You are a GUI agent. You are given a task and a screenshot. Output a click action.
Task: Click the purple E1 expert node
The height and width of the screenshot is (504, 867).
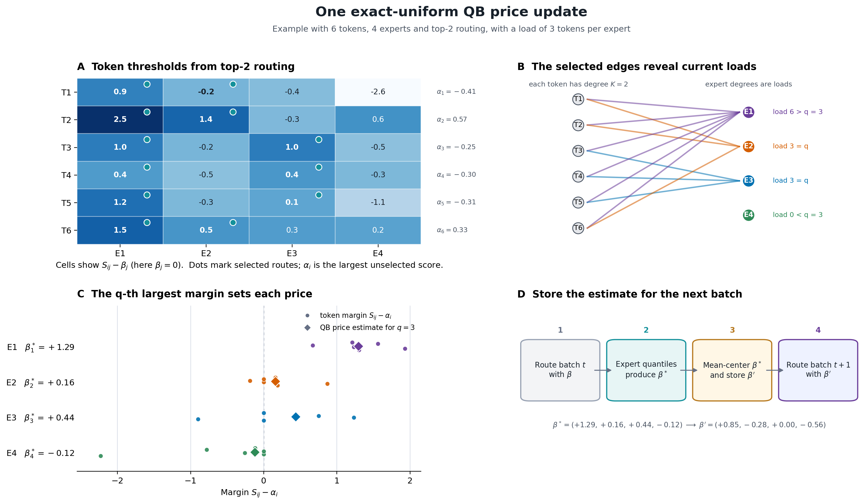748,112
